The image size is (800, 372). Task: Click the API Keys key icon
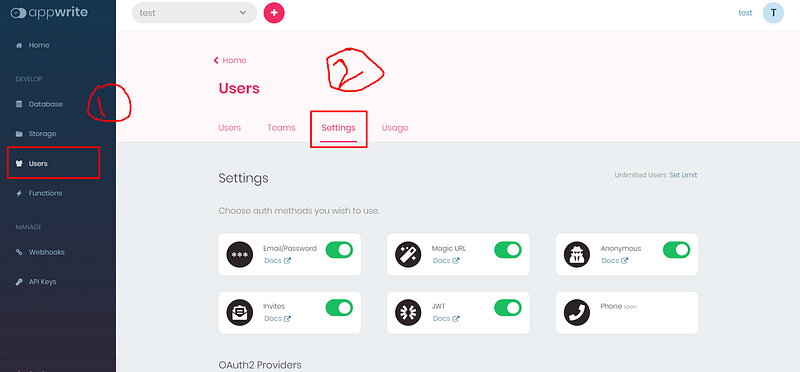[x=19, y=282]
